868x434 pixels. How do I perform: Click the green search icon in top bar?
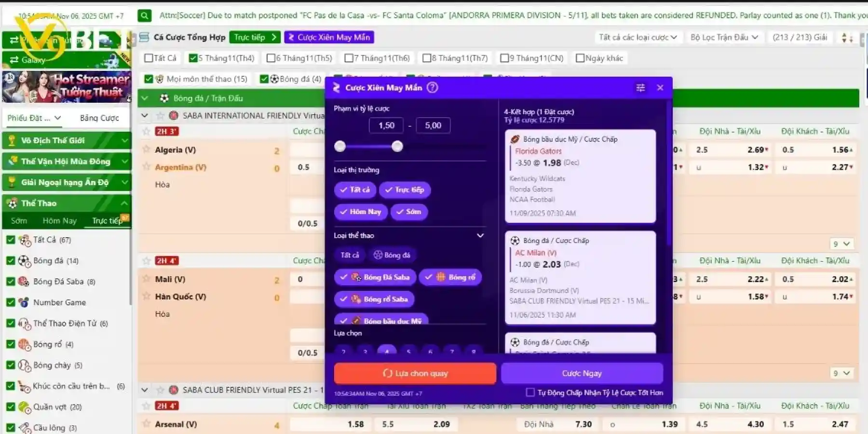144,15
